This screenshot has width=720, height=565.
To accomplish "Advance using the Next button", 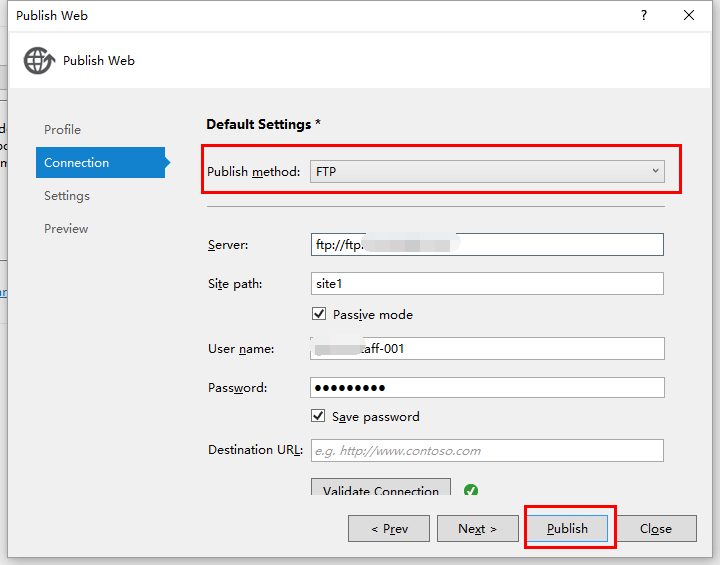I will 478,529.
